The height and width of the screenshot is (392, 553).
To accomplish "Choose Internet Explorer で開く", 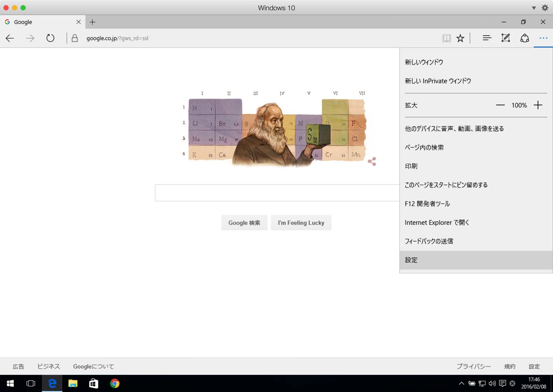I will click(476, 223).
